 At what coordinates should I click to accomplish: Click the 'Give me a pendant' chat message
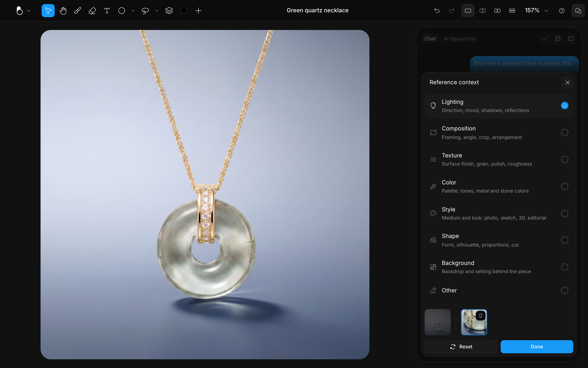pyautogui.click(x=524, y=64)
